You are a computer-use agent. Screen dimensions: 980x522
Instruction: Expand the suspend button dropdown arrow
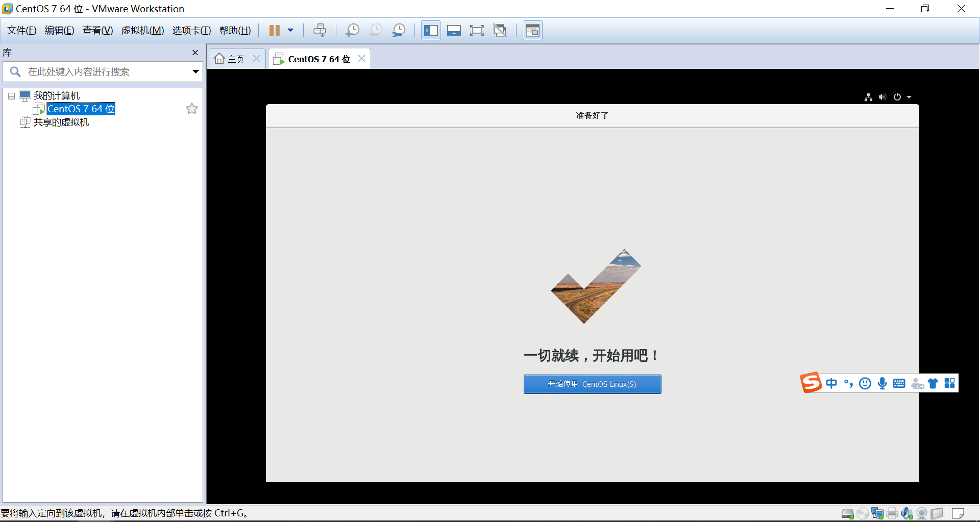click(291, 30)
